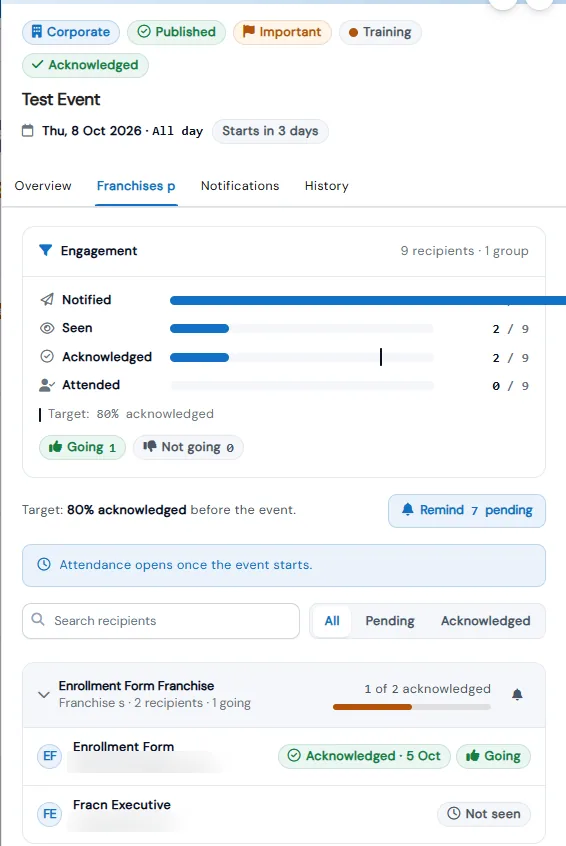Click the Published checkmark badge
This screenshot has width=566, height=846.
(176, 32)
